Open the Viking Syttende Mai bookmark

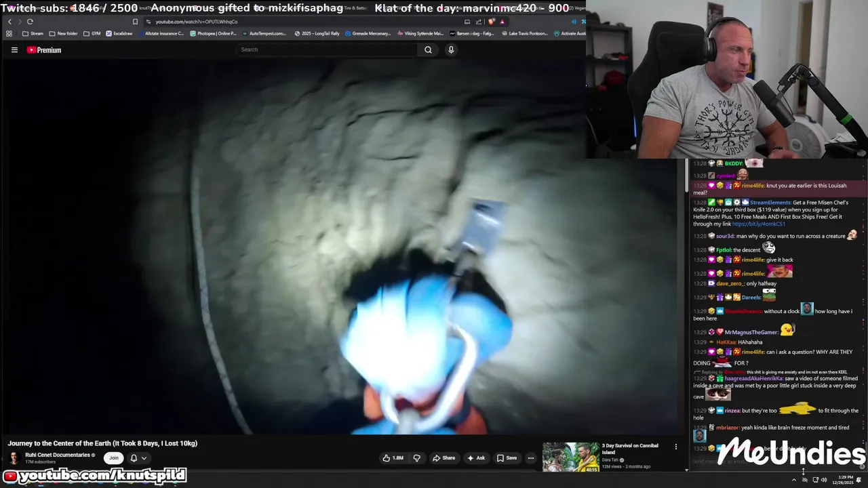pos(420,33)
